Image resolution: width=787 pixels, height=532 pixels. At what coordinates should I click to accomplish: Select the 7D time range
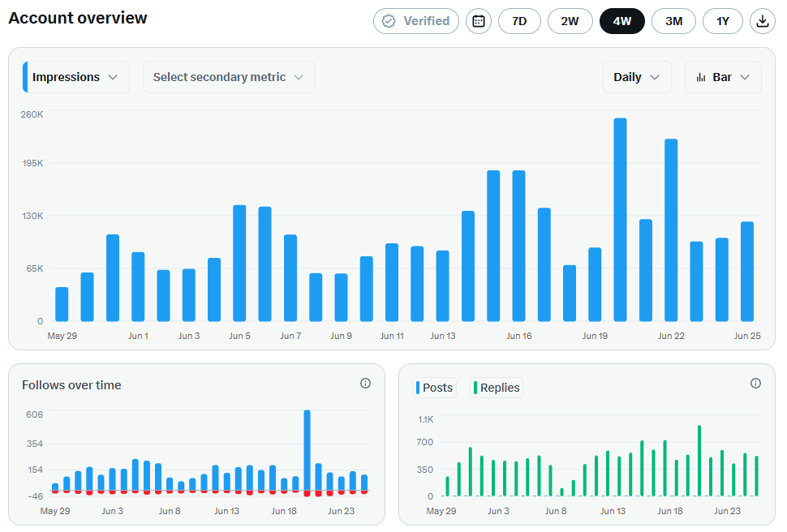coord(519,21)
